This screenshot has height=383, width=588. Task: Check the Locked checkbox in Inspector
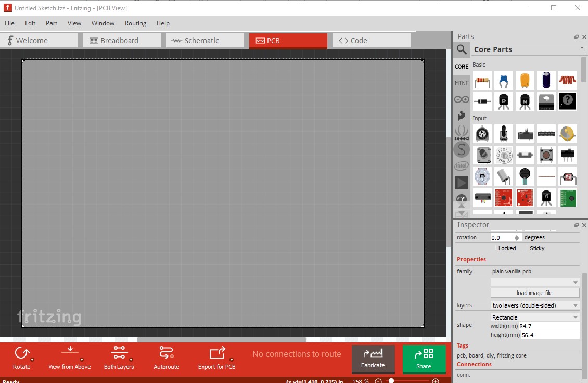pyautogui.click(x=494, y=248)
